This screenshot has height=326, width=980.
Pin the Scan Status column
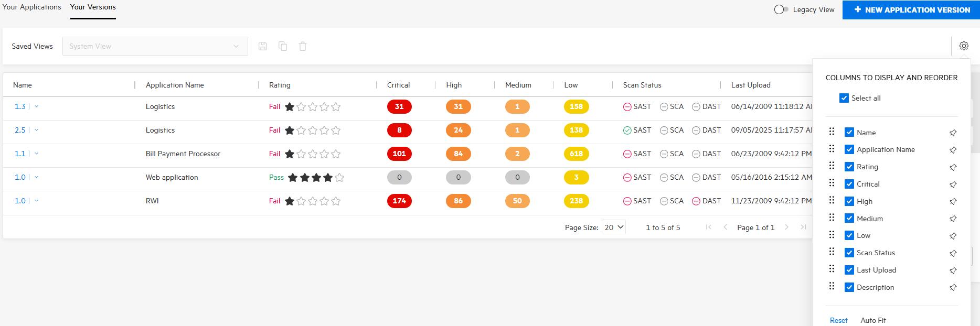click(x=953, y=253)
